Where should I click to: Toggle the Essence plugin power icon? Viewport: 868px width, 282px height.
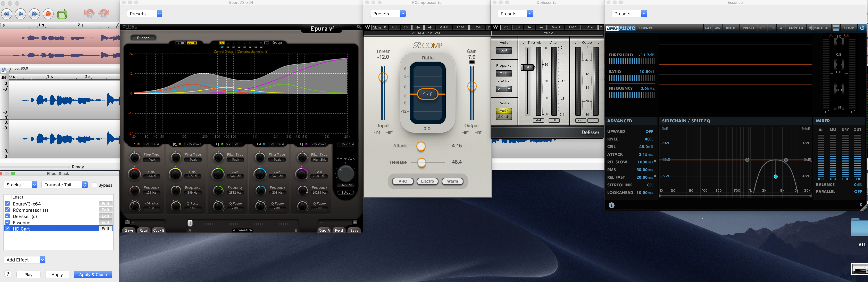(862, 28)
